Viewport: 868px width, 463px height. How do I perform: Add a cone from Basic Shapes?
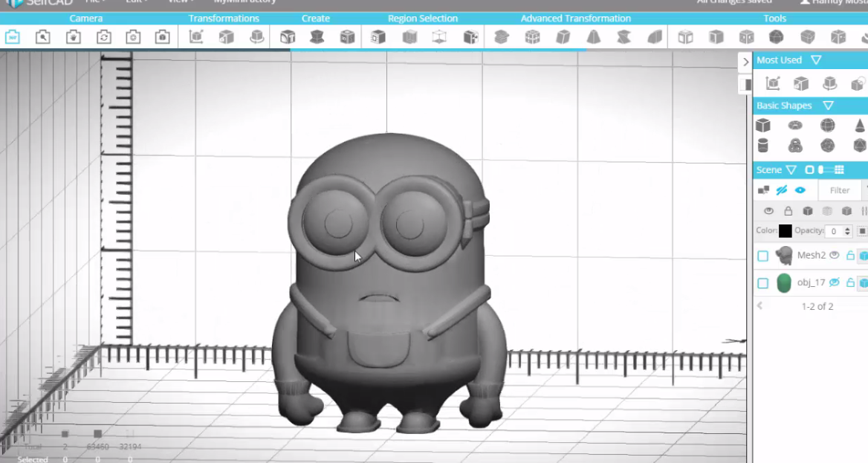pos(860,125)
